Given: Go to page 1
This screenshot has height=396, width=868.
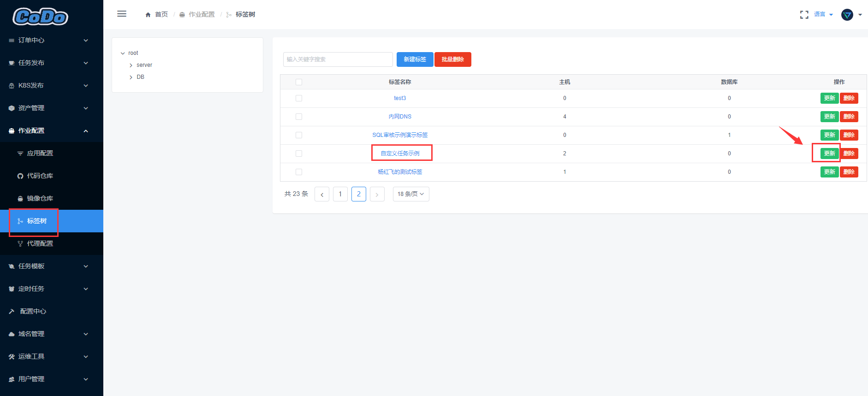Looking at the screenshot, I should (340, 194).
